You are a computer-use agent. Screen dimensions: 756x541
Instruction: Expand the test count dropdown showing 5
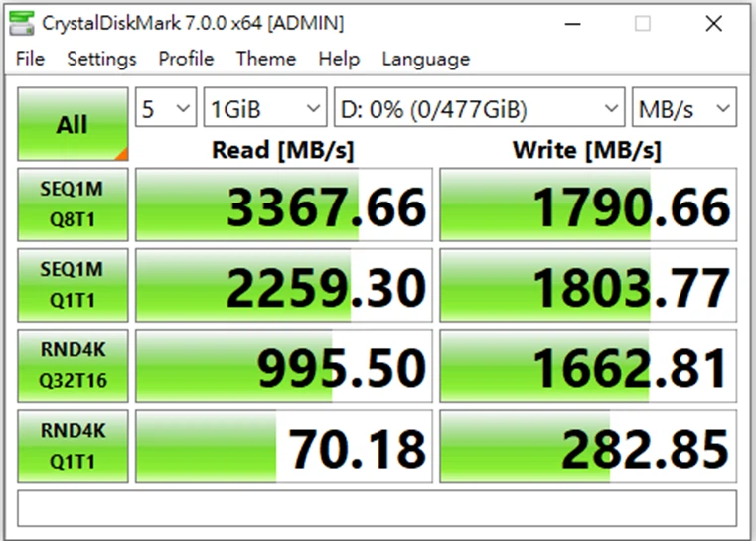[166, 107]
